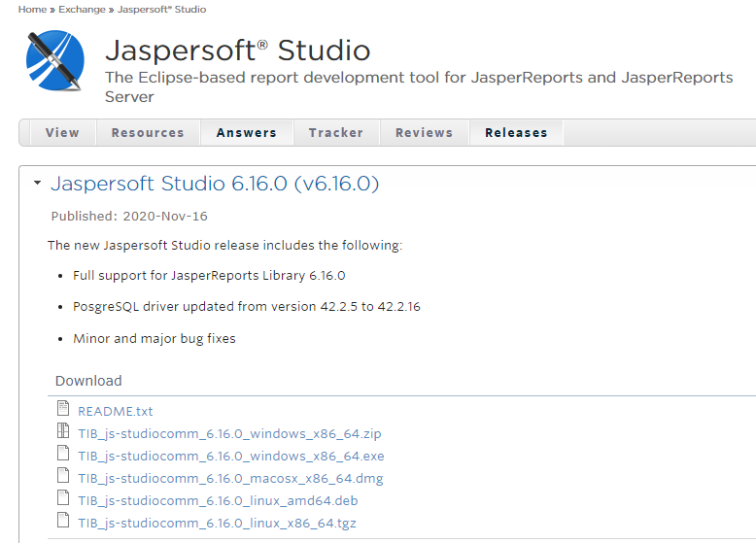The image size is (756, 543).
Task: Click the PosgreSQL driver updated bullet text
Action: pos(247,307)
